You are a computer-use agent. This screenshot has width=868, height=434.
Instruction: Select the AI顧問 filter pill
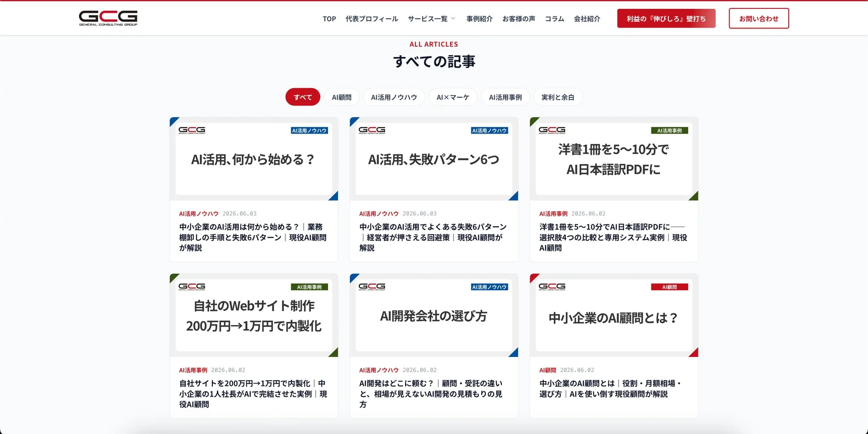pos(341,97)
